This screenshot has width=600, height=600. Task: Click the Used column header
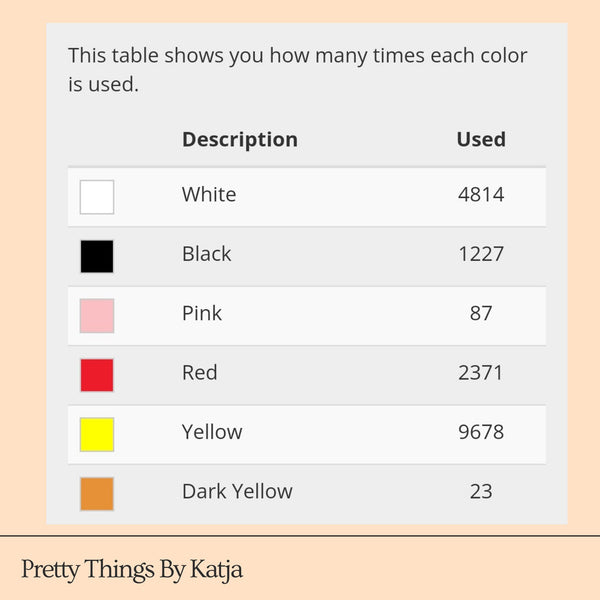[x=481, y=139]
